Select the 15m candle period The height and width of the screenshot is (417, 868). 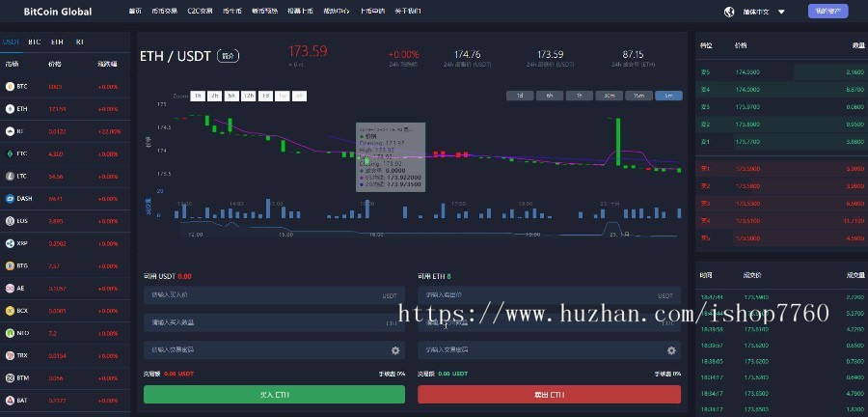(x=638, y=96)
